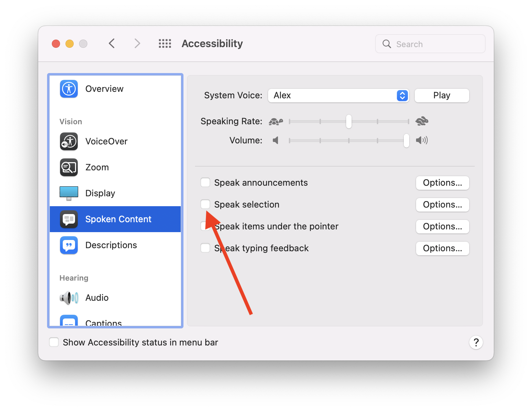Click the magnifying glass search icon
Viewport: 532px width, 411px height.
[x=387, y=44]
